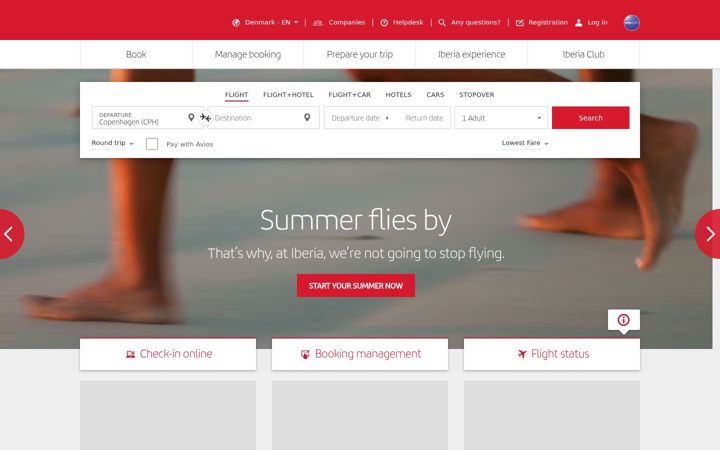The width and height of the screenshot is (720, 450).
Task: Click the oneworld alliance logo
Action: tap(632, 22)
